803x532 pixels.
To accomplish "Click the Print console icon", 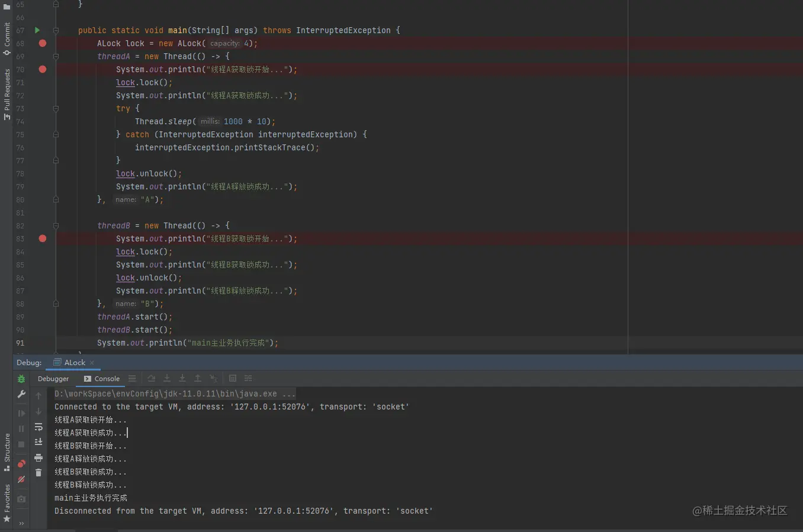I will coord(38,457).
